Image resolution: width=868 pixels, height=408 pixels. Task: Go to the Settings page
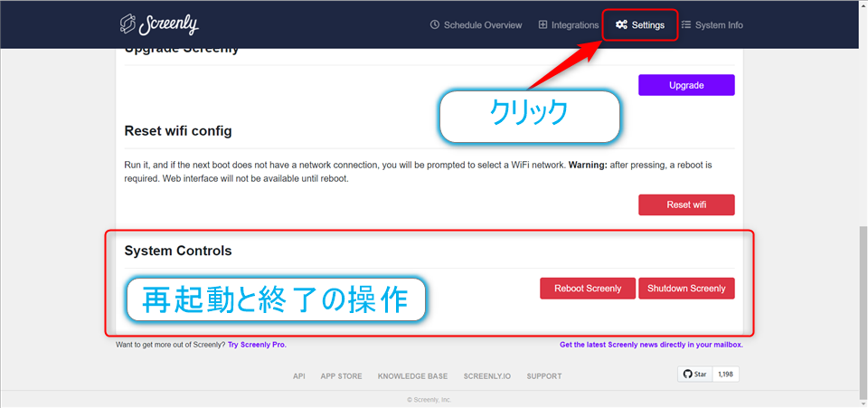click(x=640, y=25)
